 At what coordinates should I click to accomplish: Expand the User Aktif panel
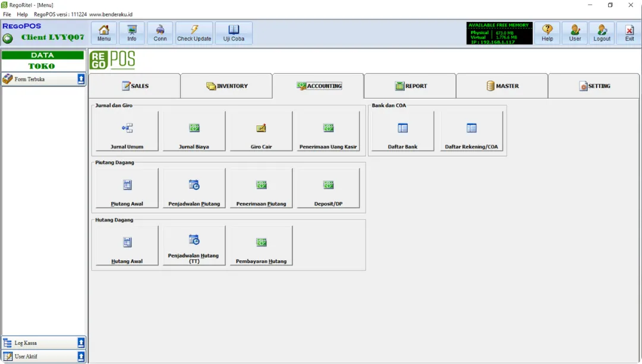click(x=81, y=356)
